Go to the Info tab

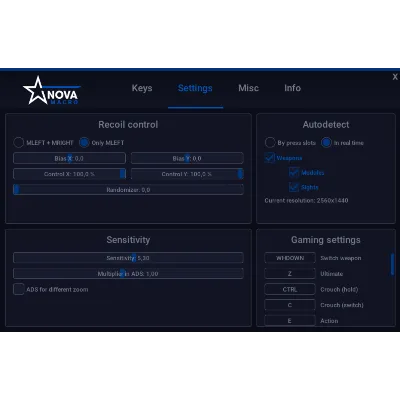(292, 88)
